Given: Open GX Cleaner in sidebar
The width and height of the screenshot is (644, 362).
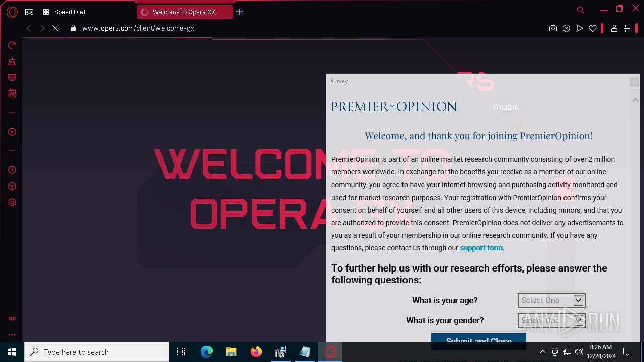Looking at the screenshot, I should click(x=12, y=62).
